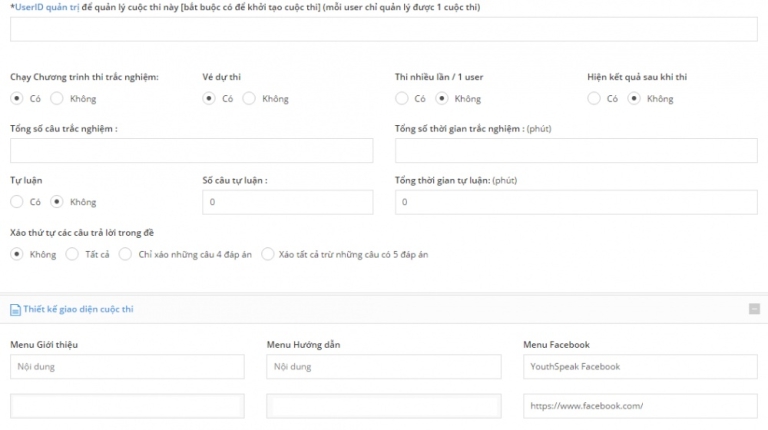
Task: Select Có for Tự luận
Action: 17,202
